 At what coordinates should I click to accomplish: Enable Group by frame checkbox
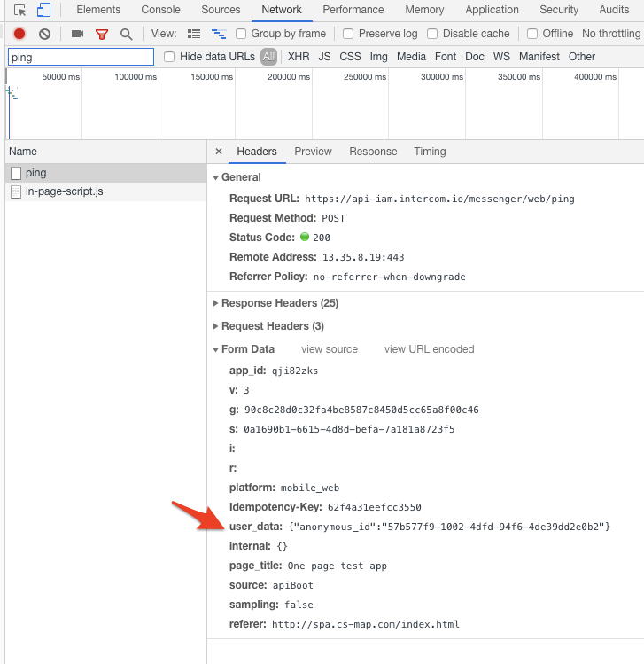[241, 34]
